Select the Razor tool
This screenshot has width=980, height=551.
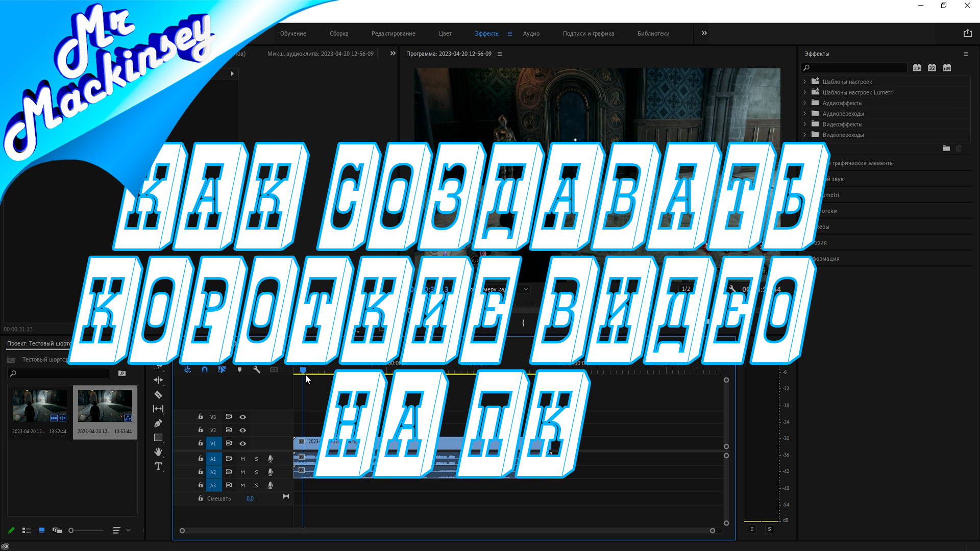(x=158, y=394)
